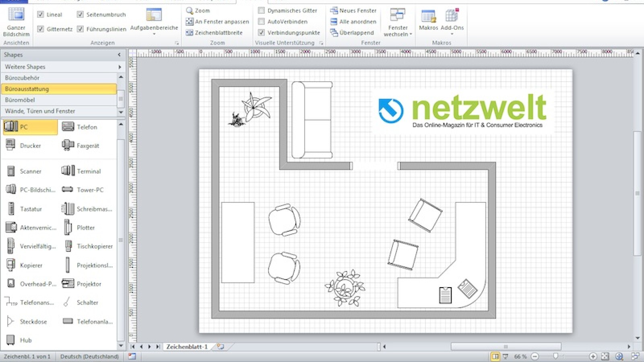Click the zoom slider handle
Image resolution: width=644 pixels, height=362 pixels.
point(556,356)
